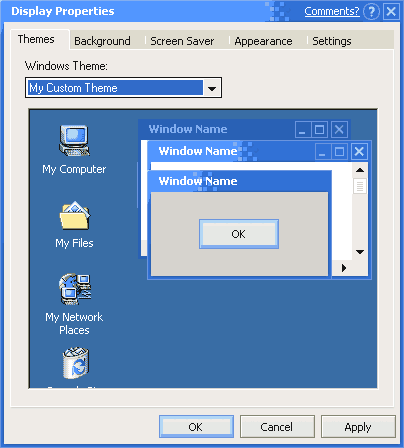Click the Recycle Bin icon in preview

(x=76, y=363)
